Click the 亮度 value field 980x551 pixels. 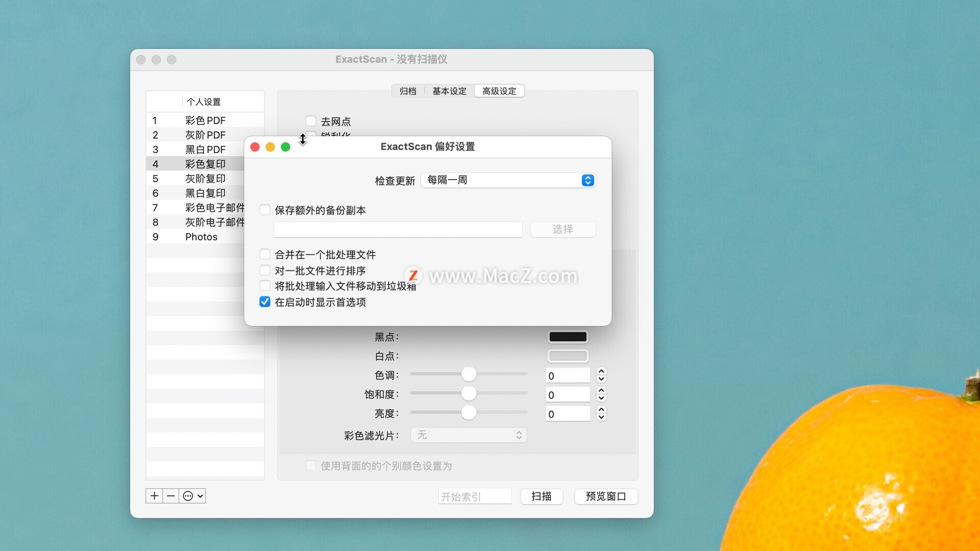(x=568, y=414)
